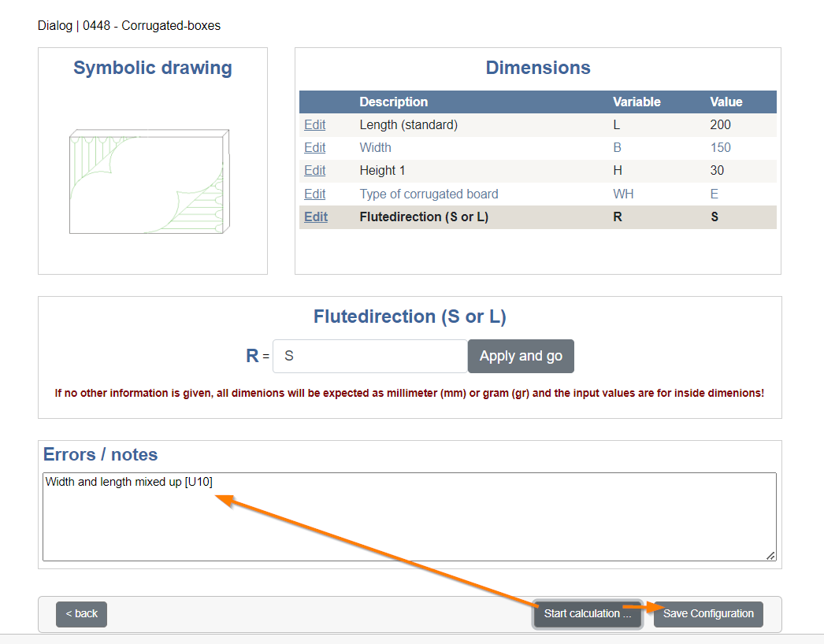Click inside the Errors / notes text area
The width and height of the screenshot is (824, 644).
point(410,517)
